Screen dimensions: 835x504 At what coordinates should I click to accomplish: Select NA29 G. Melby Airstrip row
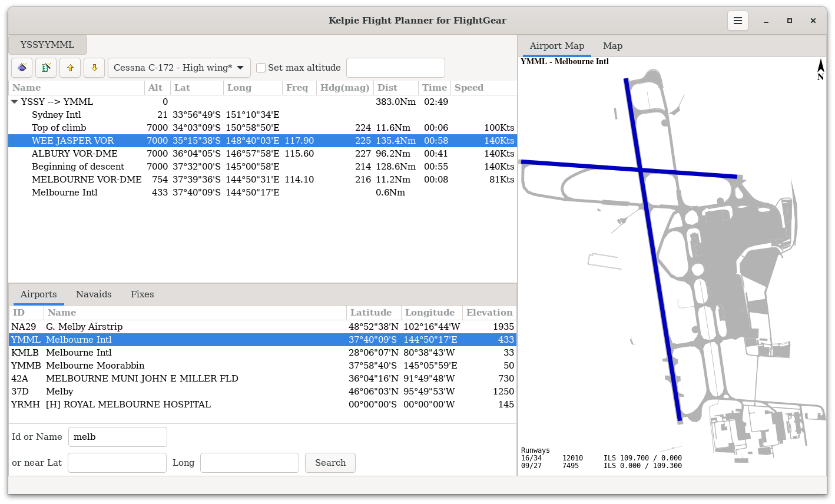tap(263, 327)
